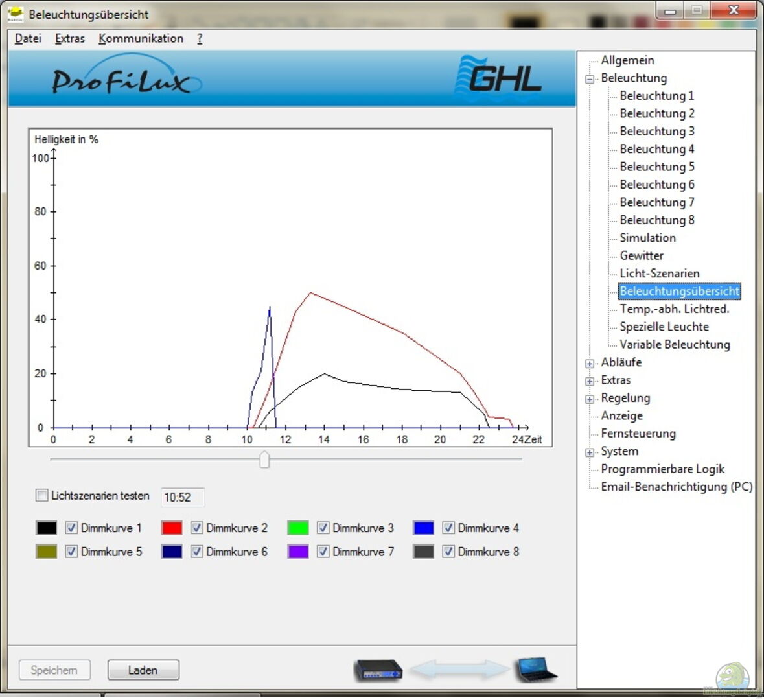Toggle the Dimmkurve 6 checkbox
The width and height of the screenshot is (764, 700).
coord(197,552)
